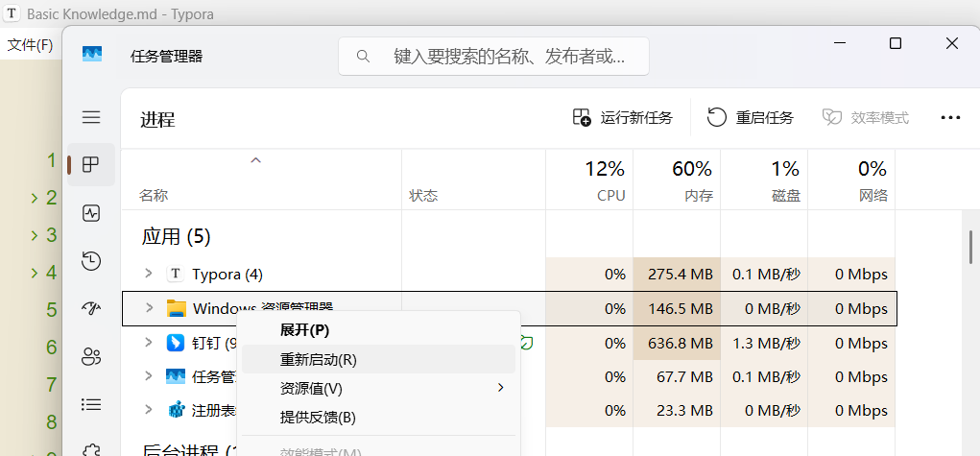This screenshot has height=456, width=980.
Task: Open the Task Manager hamburger navigation menu
Action: (91, 117)
